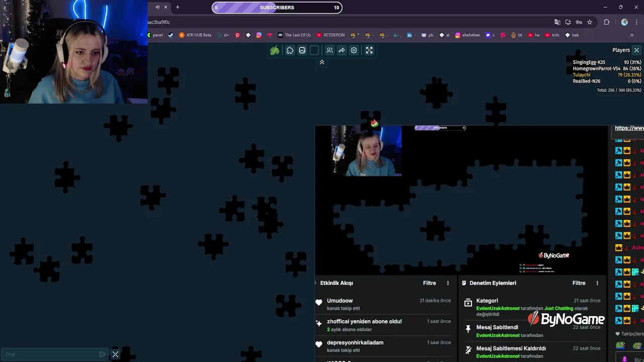Open the browser extensions menu
This screenshot has height=362, width=644.
pyautogui.click(x=606, y=22)
